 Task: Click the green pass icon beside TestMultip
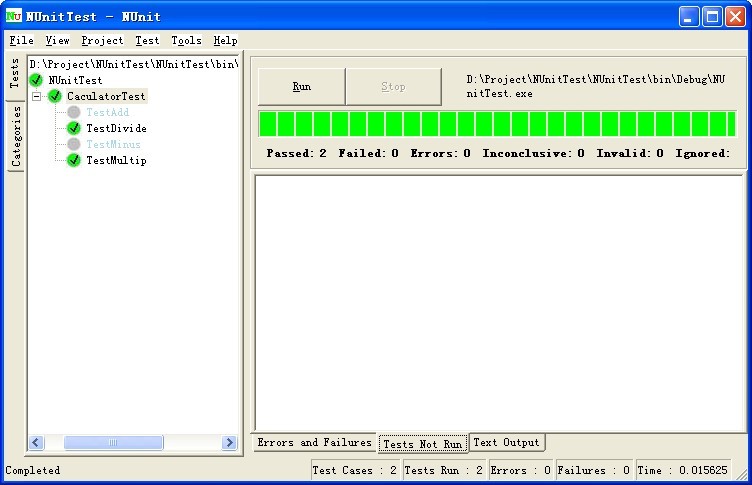(x=74, y=161)
